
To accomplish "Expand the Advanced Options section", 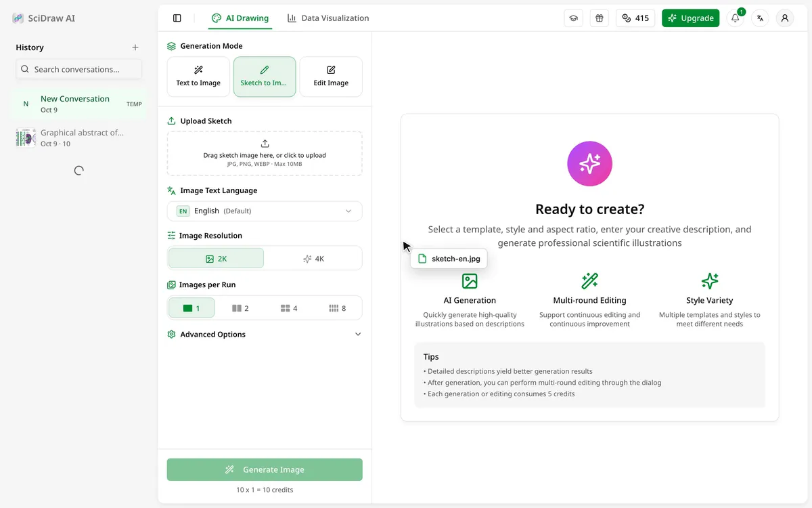I will (x=265, y=335).
